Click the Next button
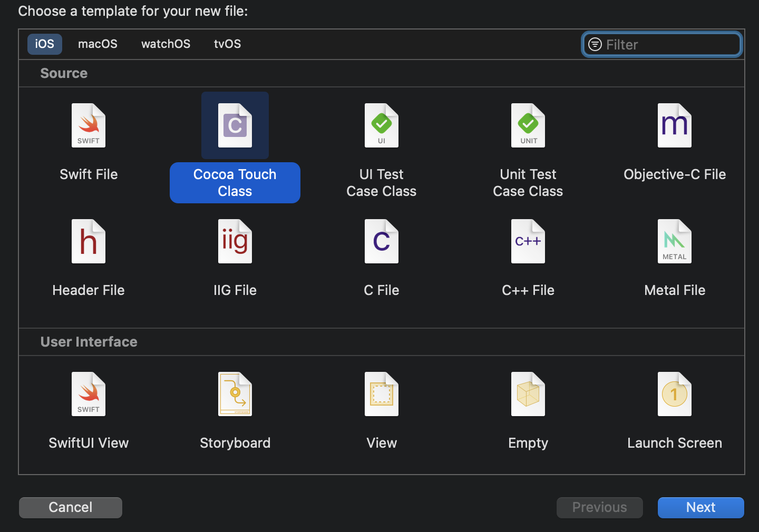 point(701,507)
